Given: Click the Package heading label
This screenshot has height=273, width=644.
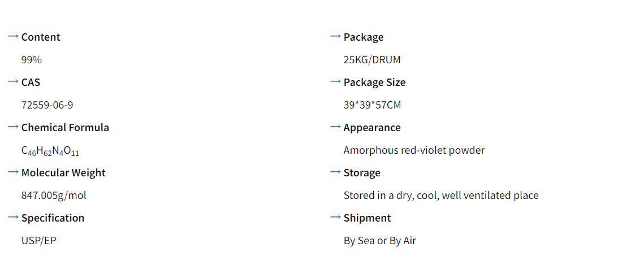Looking at the screenshot, I should tap(364, 37).
